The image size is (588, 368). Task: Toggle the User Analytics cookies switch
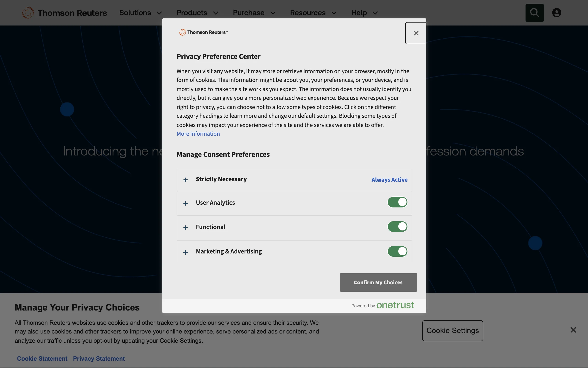pos(397,202)
